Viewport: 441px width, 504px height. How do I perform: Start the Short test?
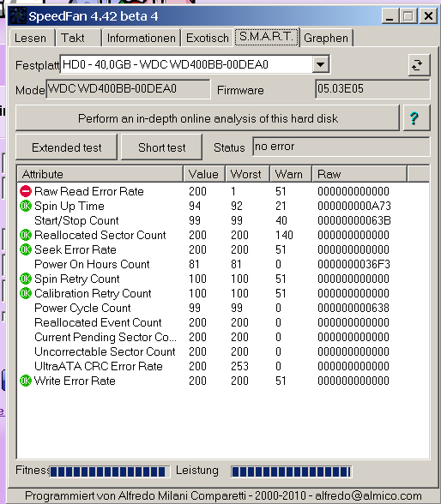[x=162, y=147]
